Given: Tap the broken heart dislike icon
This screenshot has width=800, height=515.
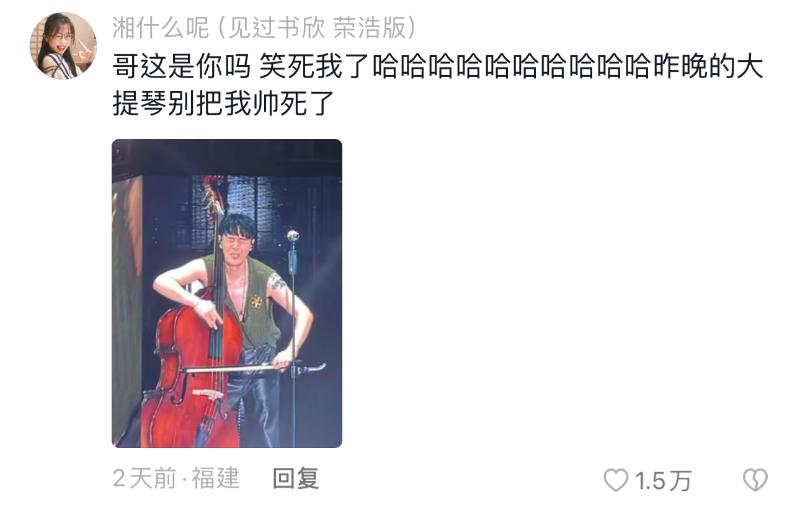Looking at the screenshot, I should 755,480.
